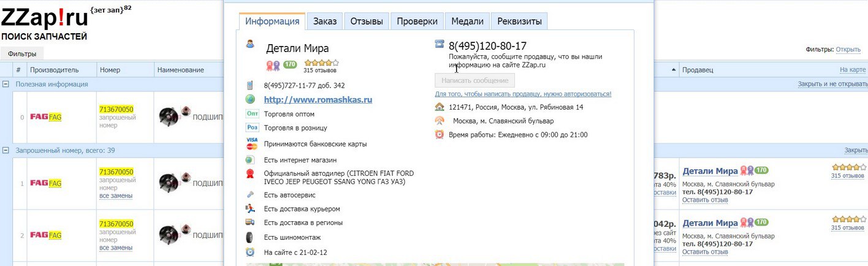The width and height of the screenshot is (868, 266).
Task: Click the bearing part thumbnail in row 1
Action: point(175,182)
